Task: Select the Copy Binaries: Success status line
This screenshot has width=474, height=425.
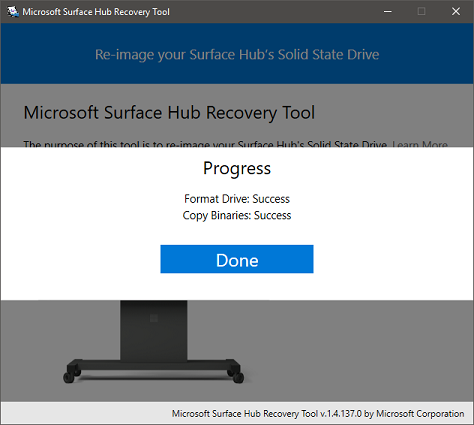Action: click(x=237, y=216)
